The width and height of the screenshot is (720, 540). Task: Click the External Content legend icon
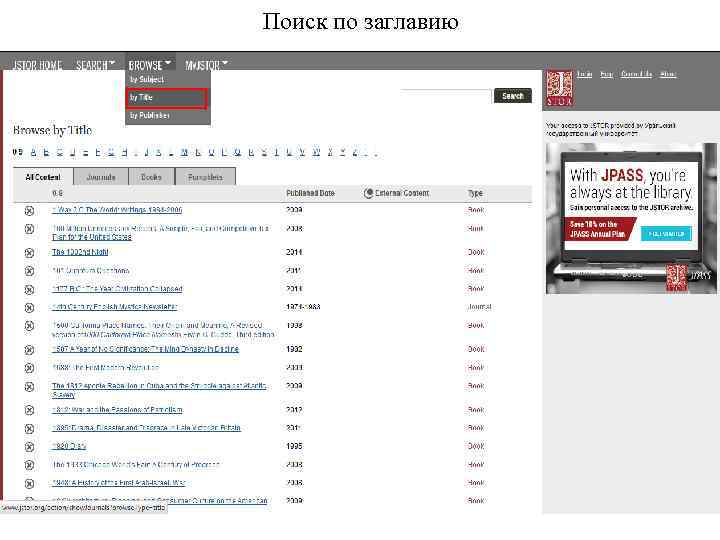click(367, 193)
